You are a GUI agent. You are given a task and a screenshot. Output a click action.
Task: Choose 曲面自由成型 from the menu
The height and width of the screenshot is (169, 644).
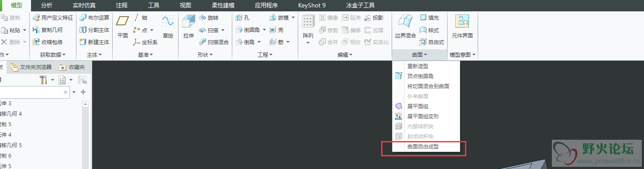423,147
